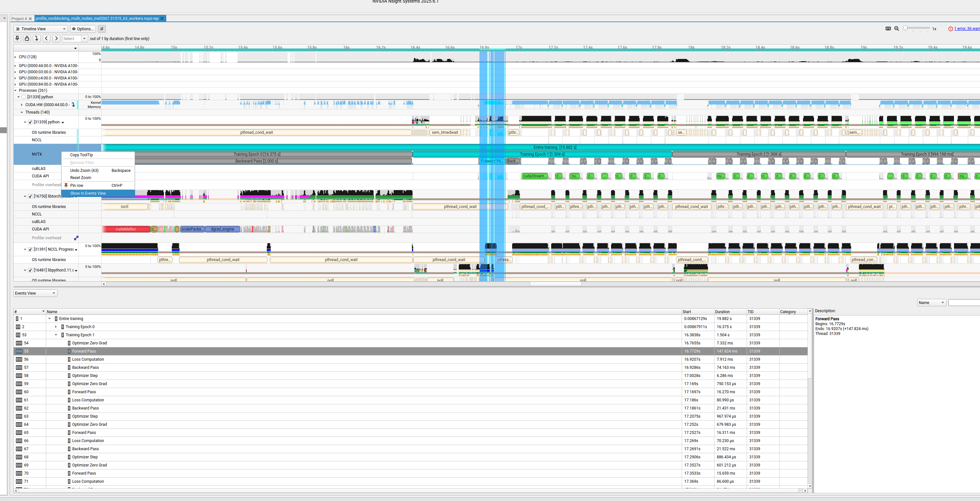Open the keyboard shortcuts icon

[x=888, y=29]
